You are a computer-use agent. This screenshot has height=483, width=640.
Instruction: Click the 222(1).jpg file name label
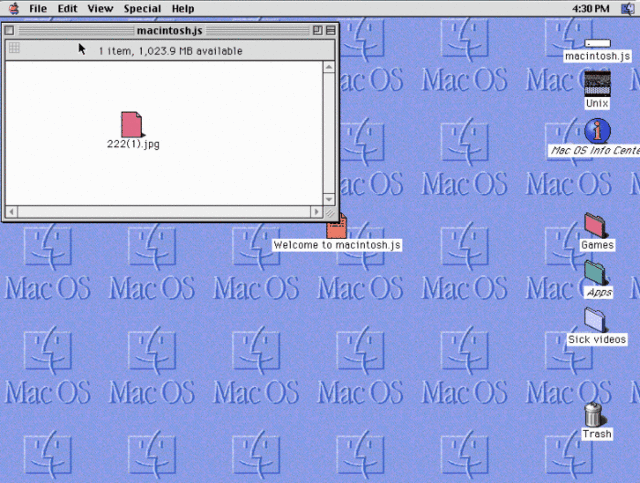(133, 144)
